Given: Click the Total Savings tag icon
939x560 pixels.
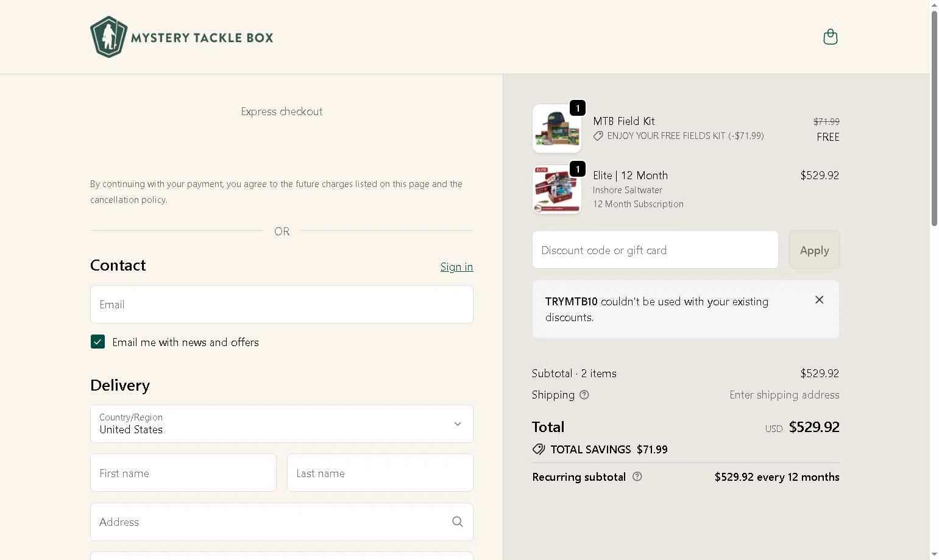Looking at the screenshot, I should pos(538,449).
